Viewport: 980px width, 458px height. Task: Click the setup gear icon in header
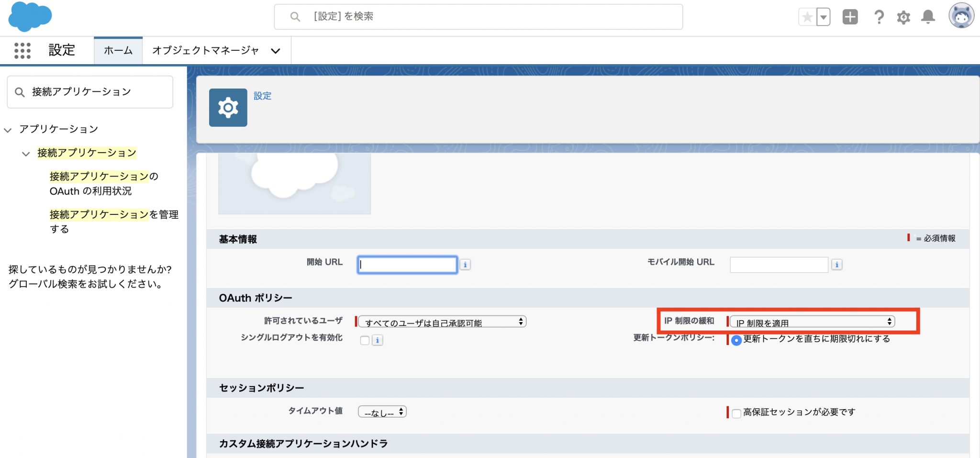click(x=903, y=18)
